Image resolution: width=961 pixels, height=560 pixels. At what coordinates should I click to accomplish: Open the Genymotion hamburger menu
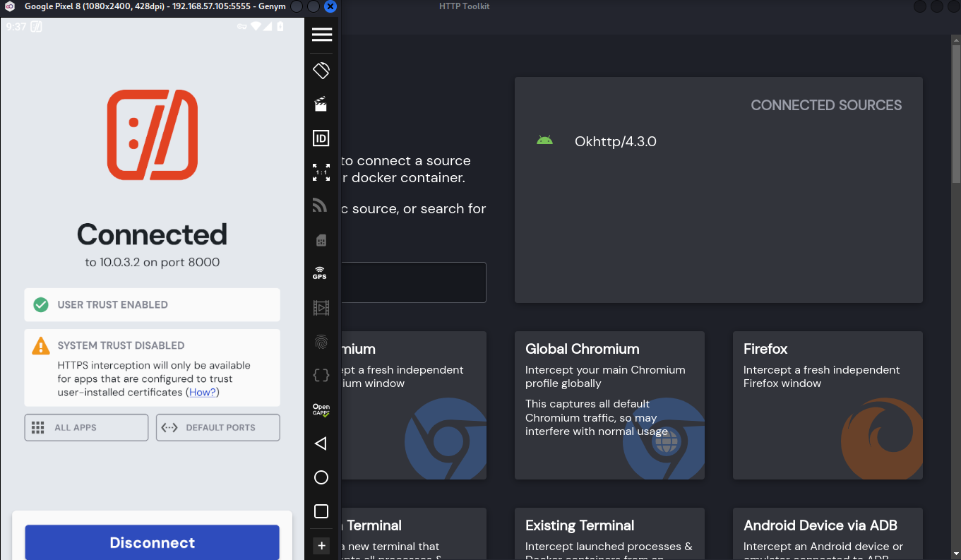tap(321, 35)
